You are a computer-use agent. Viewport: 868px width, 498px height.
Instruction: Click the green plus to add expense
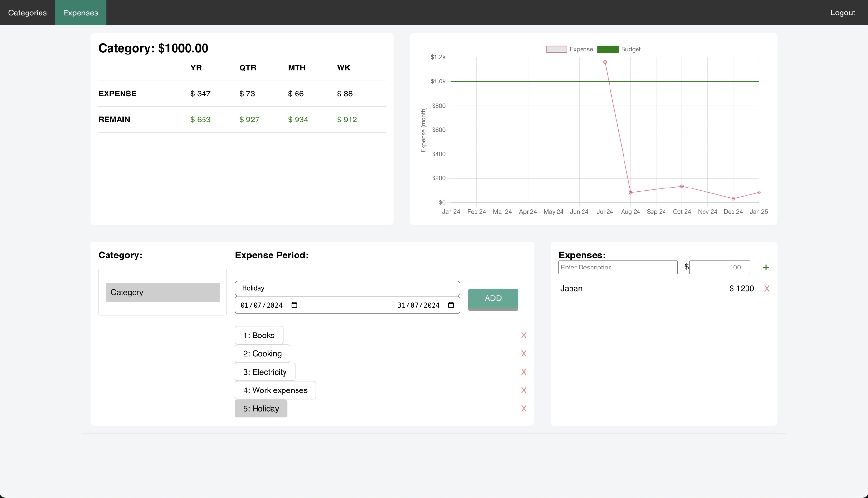(766, 268)
